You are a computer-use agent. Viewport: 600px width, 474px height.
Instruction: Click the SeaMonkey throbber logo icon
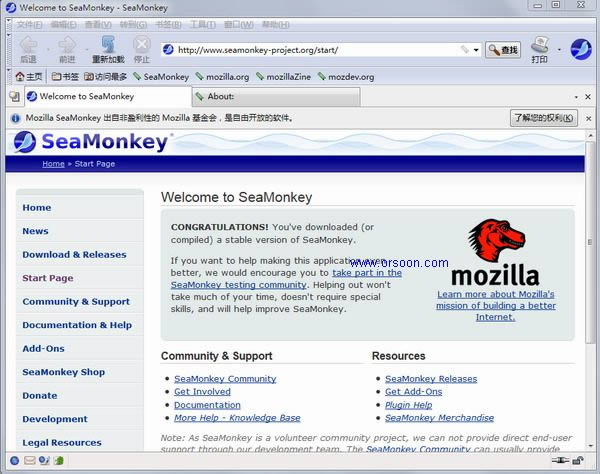[581, 49]
